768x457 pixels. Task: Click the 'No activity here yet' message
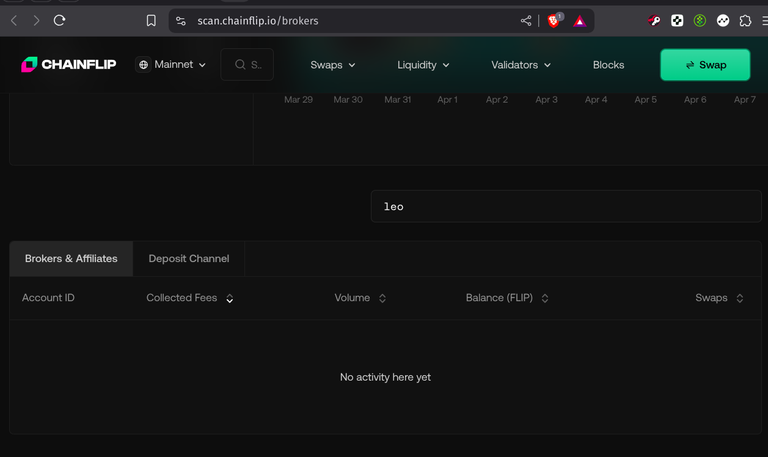(x=385, y=377)
